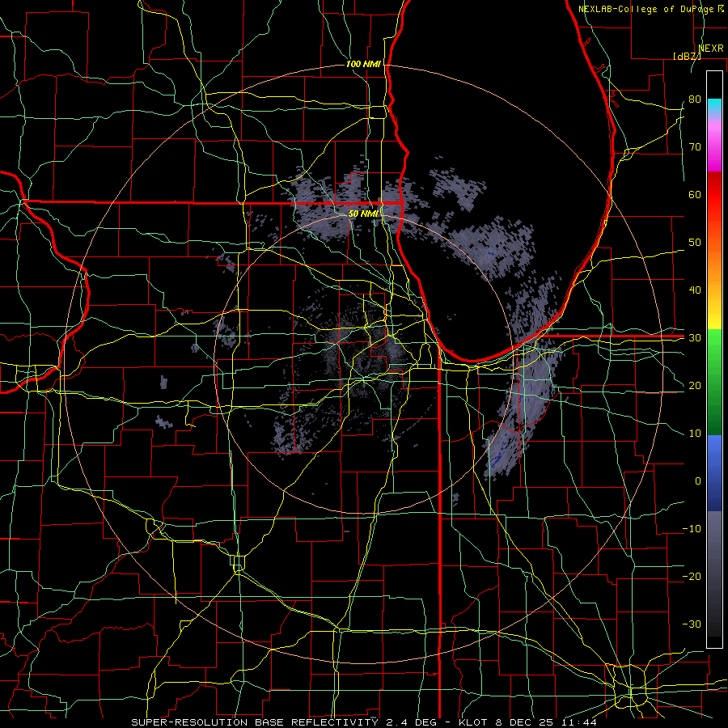Click the 50 value on the dBZ scale
Viewport: 728px width, 728px height.
pyautogui.click(x=695, y=243)
